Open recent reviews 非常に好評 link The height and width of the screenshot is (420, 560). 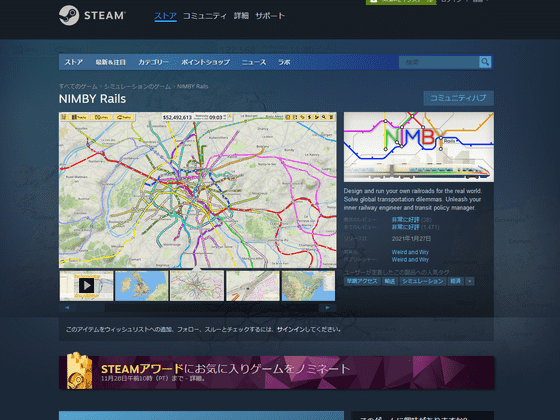405,220
